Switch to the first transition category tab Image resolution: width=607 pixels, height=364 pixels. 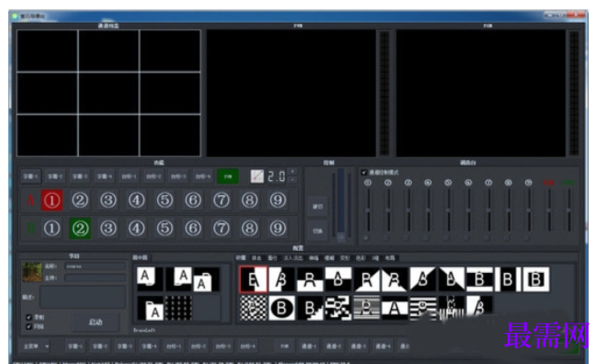click(241, 257)
